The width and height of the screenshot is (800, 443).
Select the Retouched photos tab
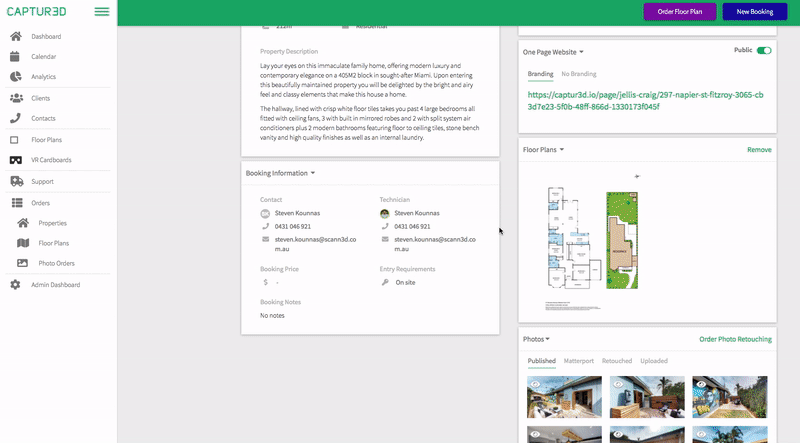tap(617, 361)
